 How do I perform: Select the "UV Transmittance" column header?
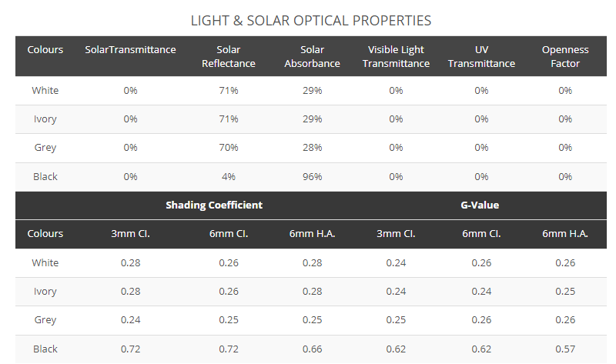click(481, 57)
